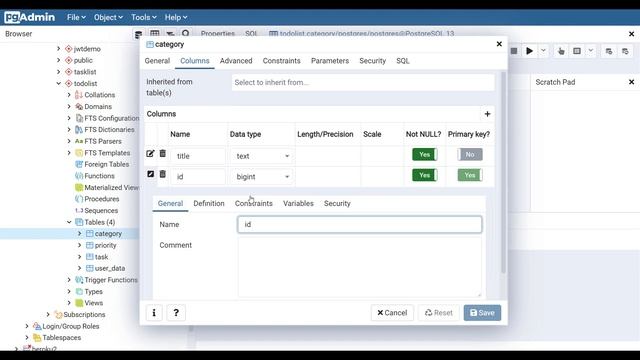Click the Inherited from table(s) field
This screenshot has width=640, height=360.
point(363,82)
